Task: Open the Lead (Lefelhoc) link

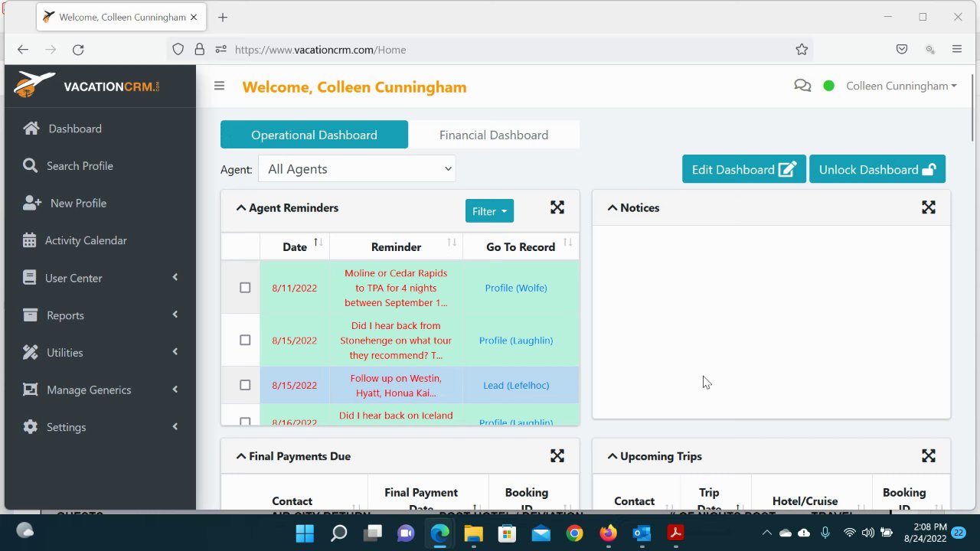Action: coord(516,385)
